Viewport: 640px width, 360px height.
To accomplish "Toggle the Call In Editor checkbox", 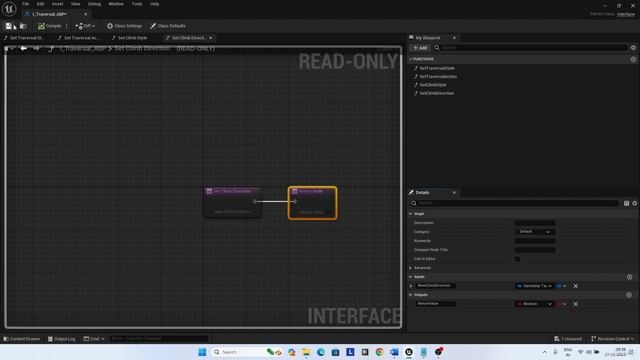I will click(518, 259).
